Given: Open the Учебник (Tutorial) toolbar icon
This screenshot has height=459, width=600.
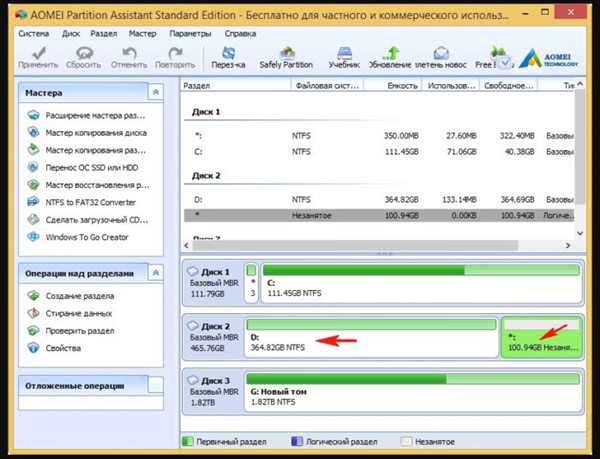Looking at the screenshot, I should 344,58.
